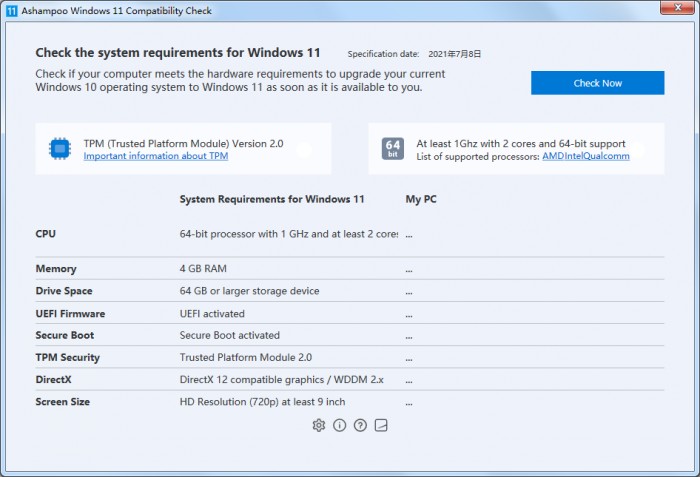Click the '4 GB RAM' requirement
700x477 pixels.
coord(203,268)
